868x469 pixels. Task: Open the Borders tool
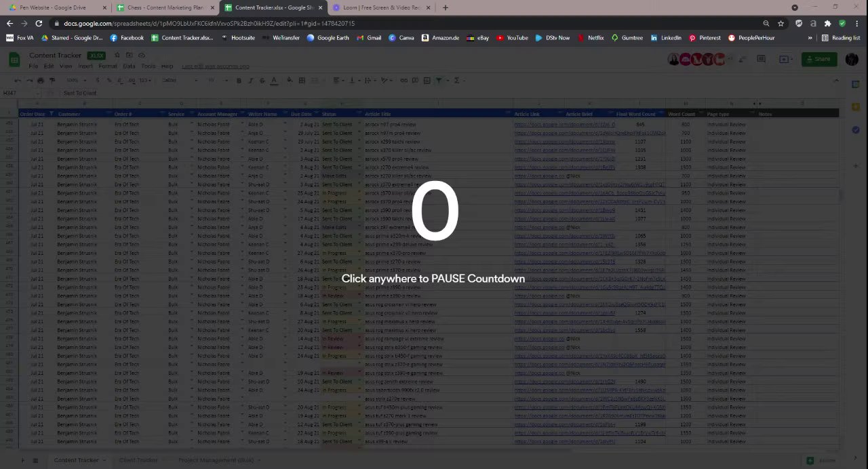302,80
